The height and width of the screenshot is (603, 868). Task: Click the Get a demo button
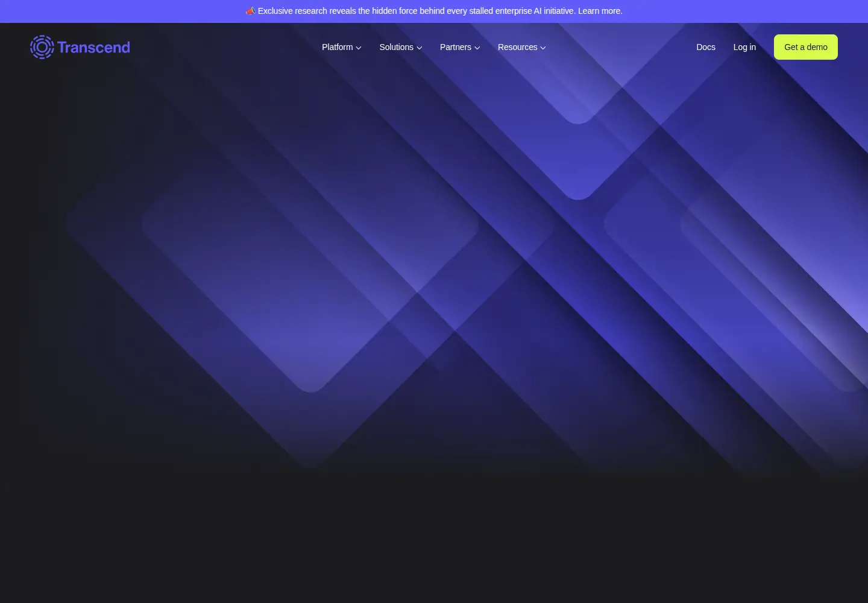[806, 47]
